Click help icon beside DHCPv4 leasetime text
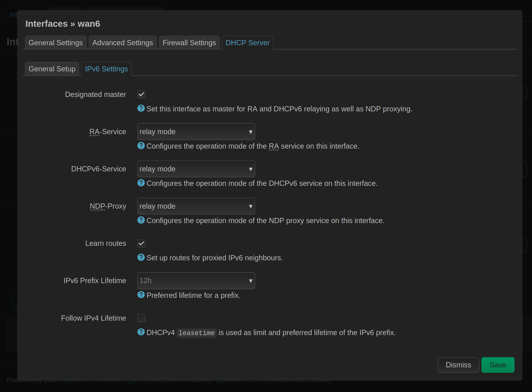532x392 pixels. pyautogui.click(x=141, y=332)
